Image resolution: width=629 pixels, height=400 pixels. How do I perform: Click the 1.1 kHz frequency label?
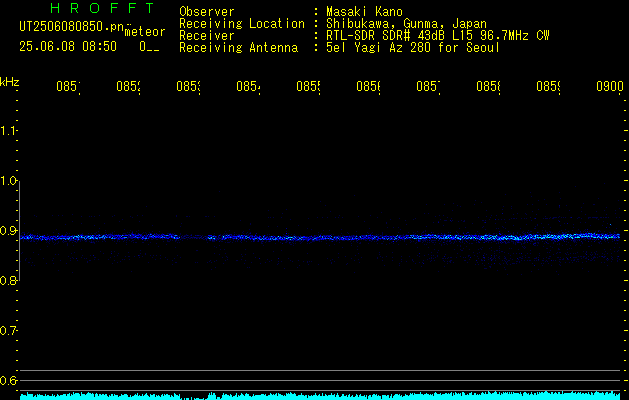click(8, 130)
